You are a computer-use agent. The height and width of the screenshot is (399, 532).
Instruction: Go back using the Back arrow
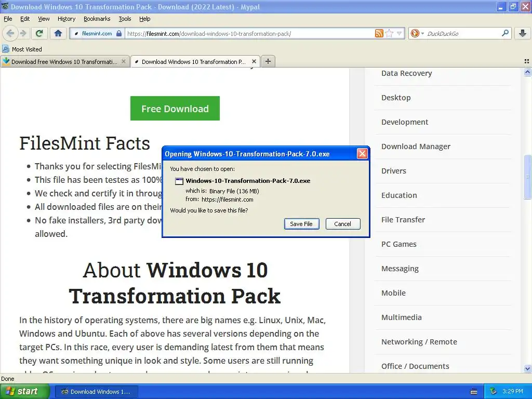click(10, 33)
